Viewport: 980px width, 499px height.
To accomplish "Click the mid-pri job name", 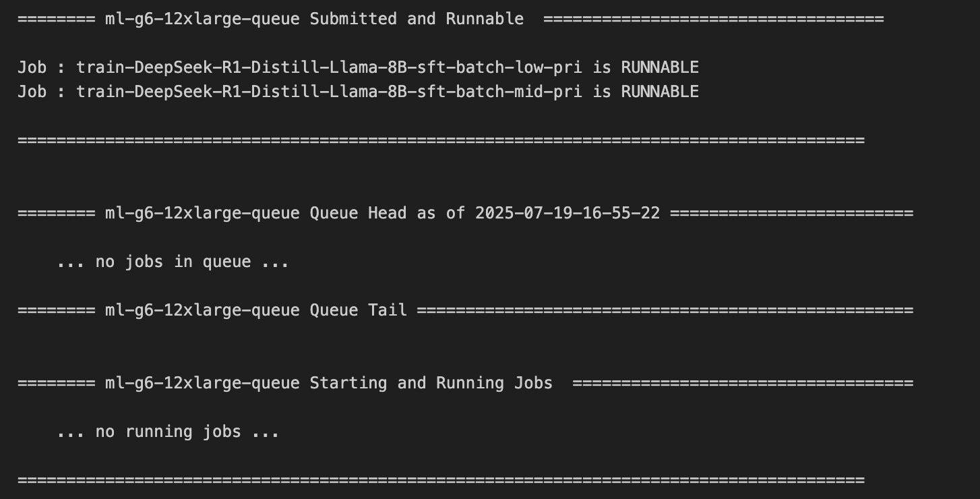I will point(329,92).
